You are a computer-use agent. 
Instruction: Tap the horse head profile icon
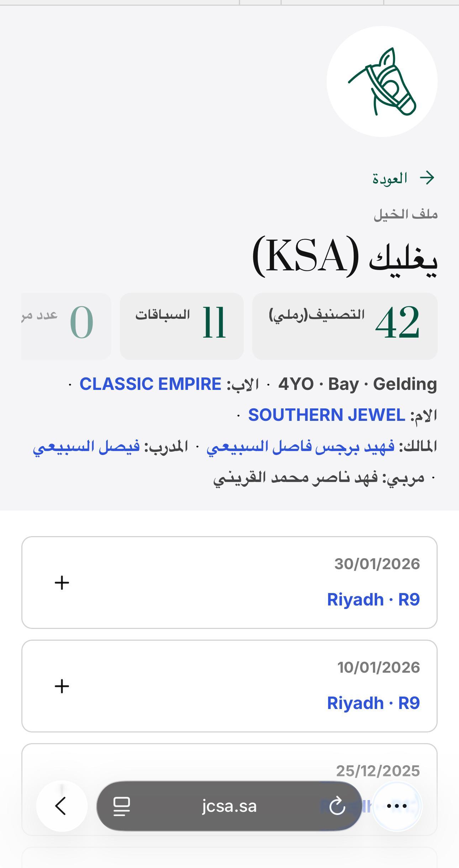click(x=382, y=81)
